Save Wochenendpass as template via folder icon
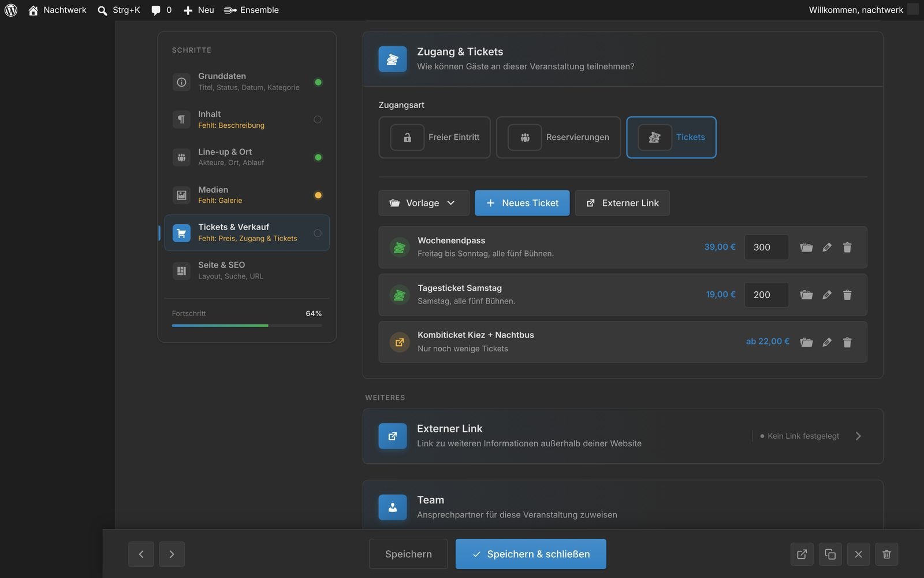The width and height of the screenshot is (924, 578). (806, 247)
